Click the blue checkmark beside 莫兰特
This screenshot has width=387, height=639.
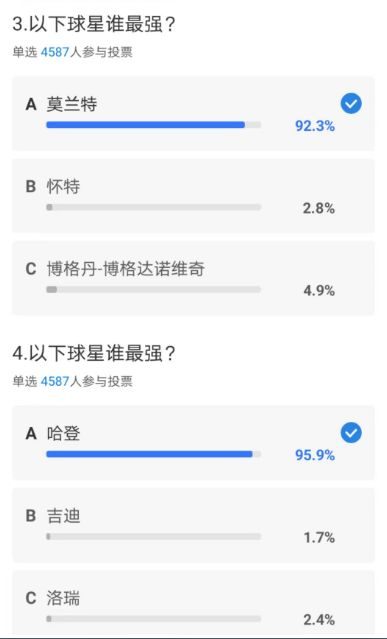[351, 104]
